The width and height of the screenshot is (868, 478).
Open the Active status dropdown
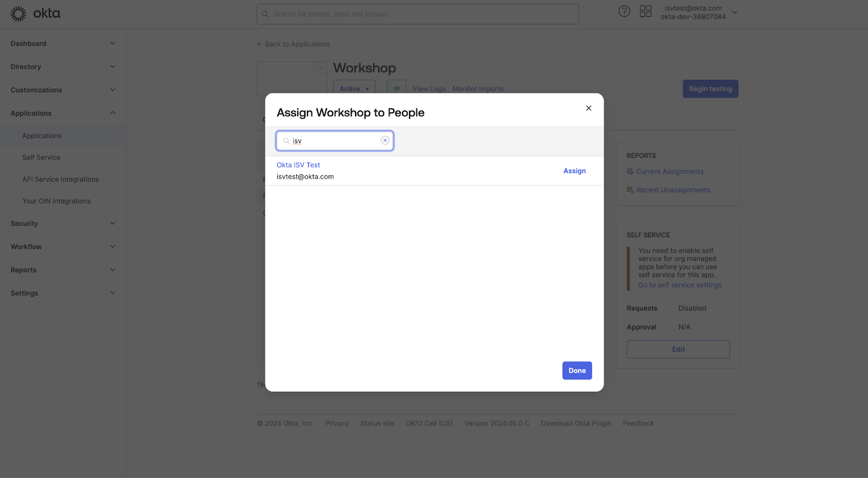[x=354, y=88]
